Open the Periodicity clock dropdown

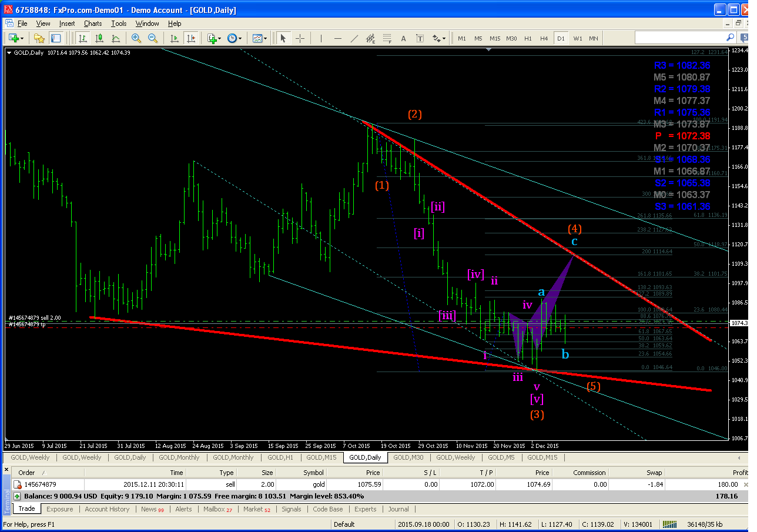(x=235, y=38)
